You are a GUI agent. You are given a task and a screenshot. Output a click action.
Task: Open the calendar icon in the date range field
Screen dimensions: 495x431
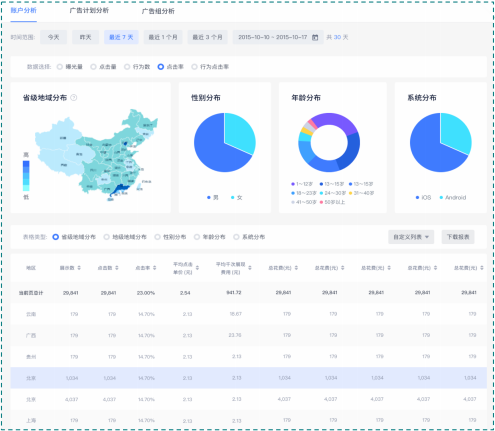[315, 37]
